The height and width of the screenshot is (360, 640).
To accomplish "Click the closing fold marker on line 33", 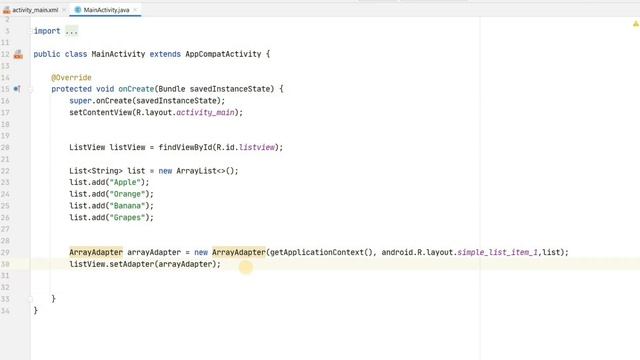I will pos(30,299).
